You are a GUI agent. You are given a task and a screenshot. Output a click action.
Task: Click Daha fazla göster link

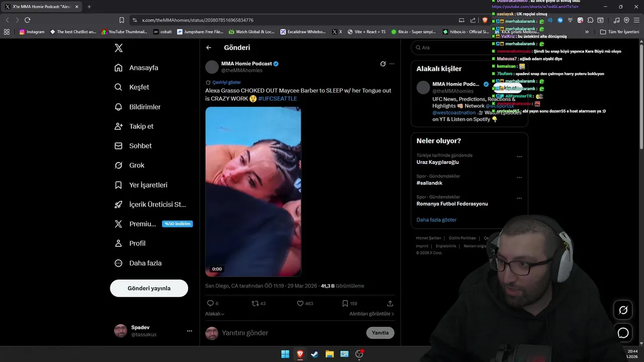click(x=436, y=220)
